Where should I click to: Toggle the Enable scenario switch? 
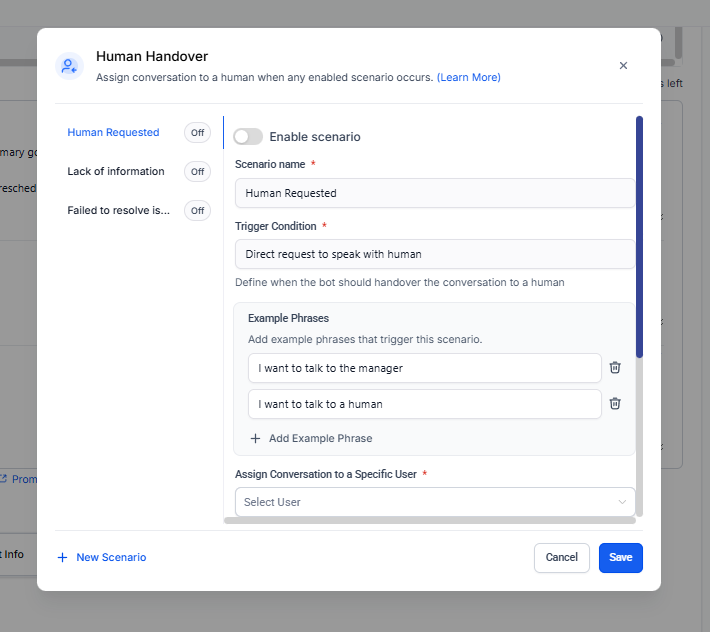248,137
